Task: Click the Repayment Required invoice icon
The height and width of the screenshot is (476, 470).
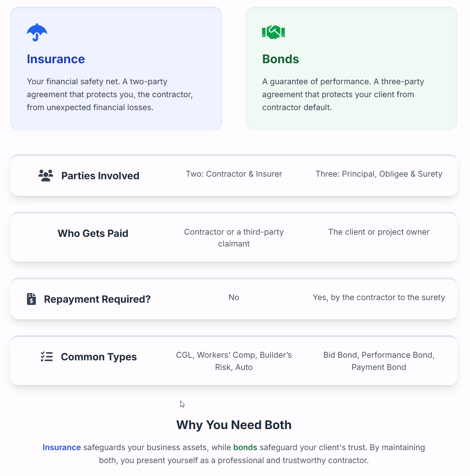Action: (31, 299)
